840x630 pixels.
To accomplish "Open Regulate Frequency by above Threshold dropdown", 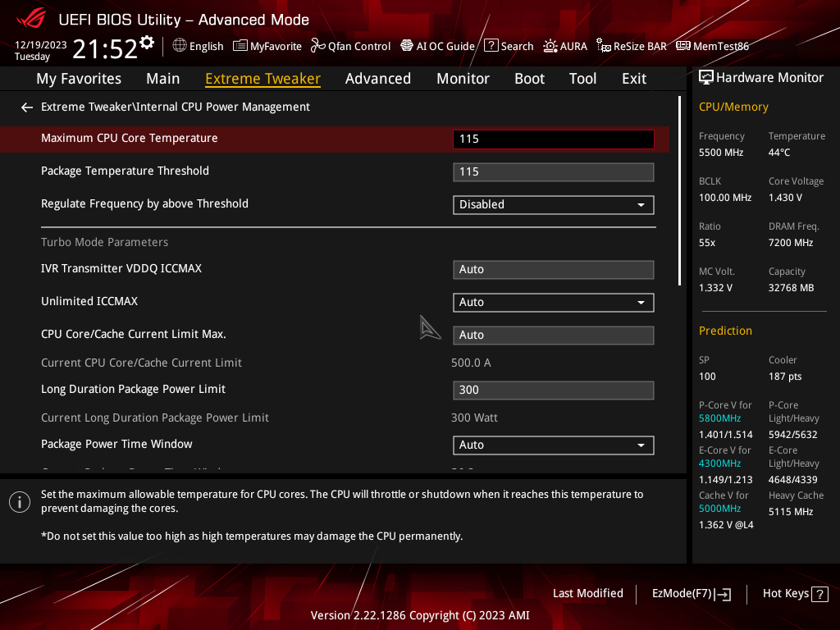I will tap(554, 204).
